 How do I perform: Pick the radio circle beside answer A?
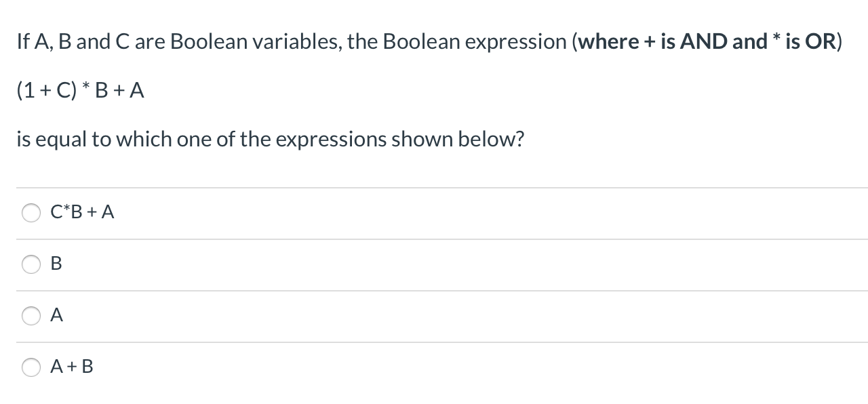31,317
